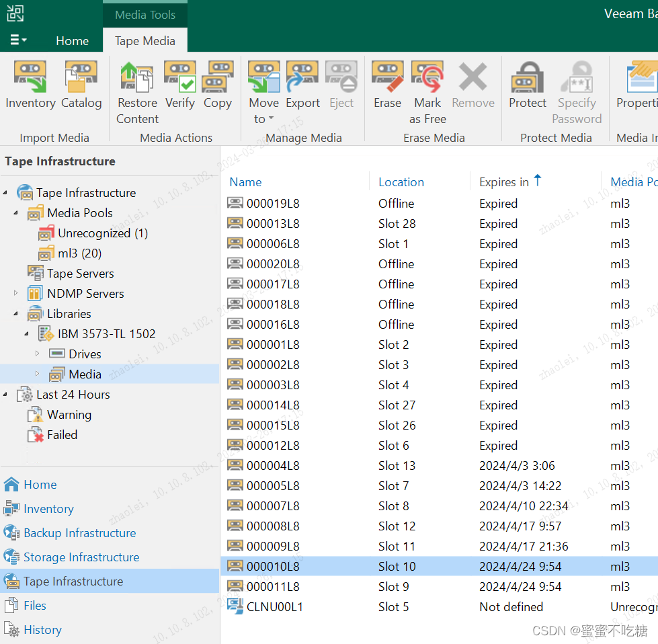Select tape 000020L8 in list
The image size is (658, 644).
pyautogui.click(x=273, y=264)
